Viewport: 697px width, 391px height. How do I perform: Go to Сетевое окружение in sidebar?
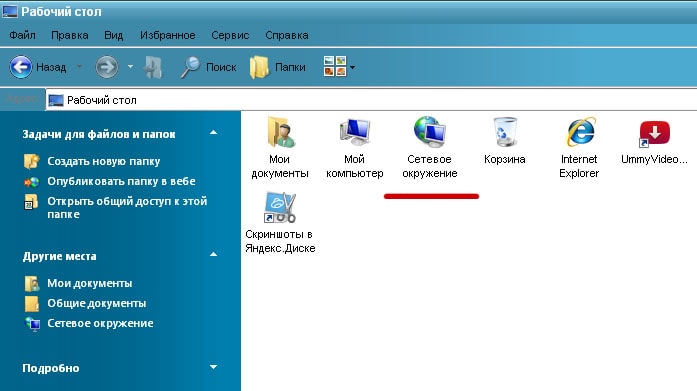(100, 323)
